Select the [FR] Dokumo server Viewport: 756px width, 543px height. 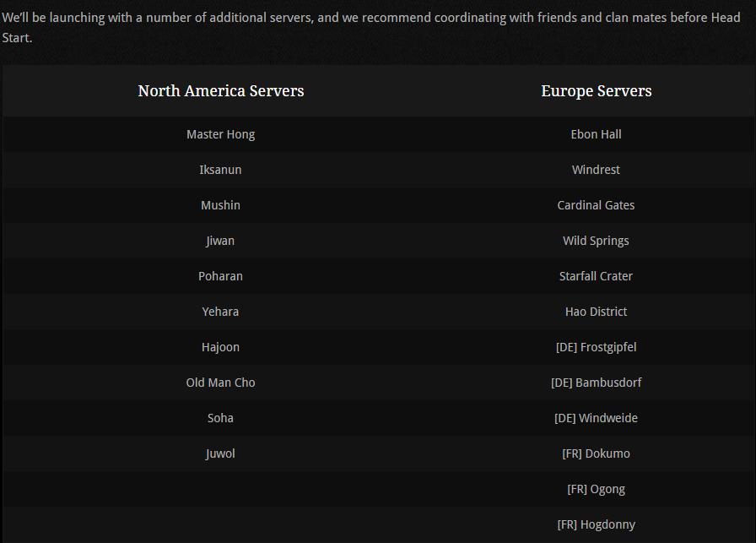pyautogui.click(x=596, y=453)
